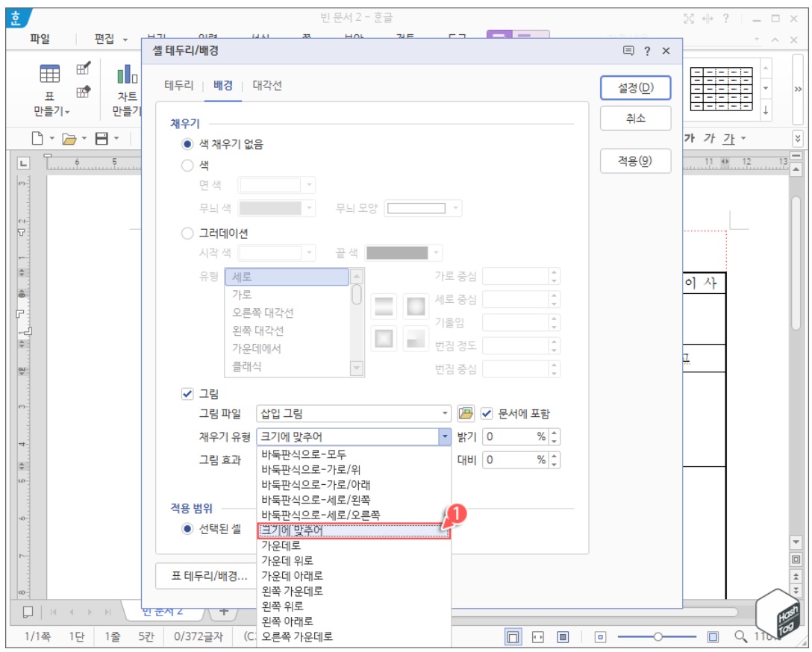Click the document vertical scrollbar thumb
The height and width of the screenshot is (652, 812).
pyautogui.click(x=797, y=263)
